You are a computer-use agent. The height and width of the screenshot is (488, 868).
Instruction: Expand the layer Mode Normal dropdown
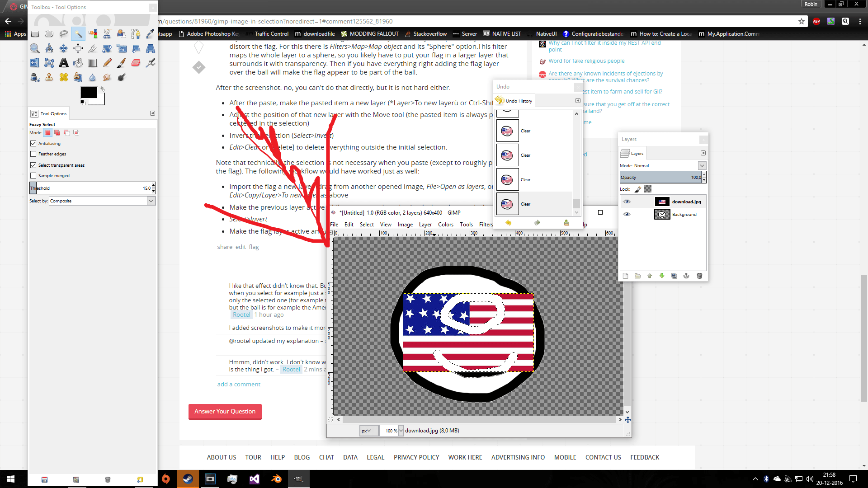[x=702, y=166]
